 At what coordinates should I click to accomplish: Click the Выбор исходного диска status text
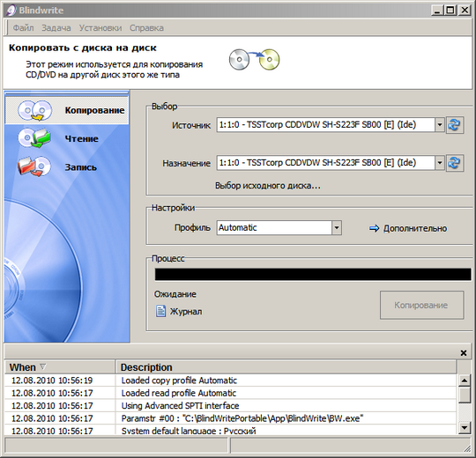268,186
